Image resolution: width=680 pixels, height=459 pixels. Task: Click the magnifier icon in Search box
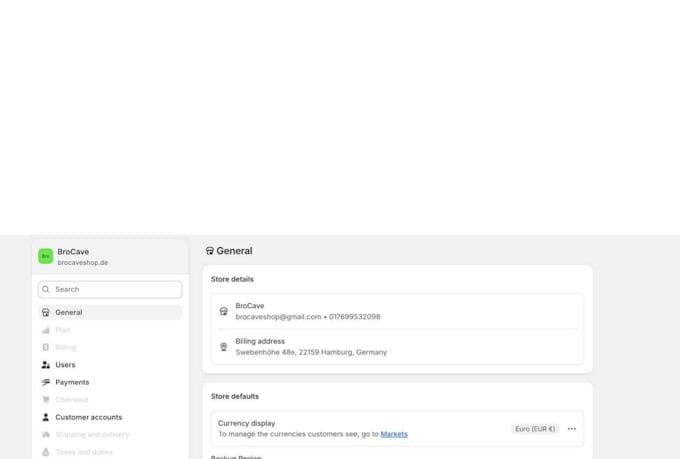pos(46,289)
